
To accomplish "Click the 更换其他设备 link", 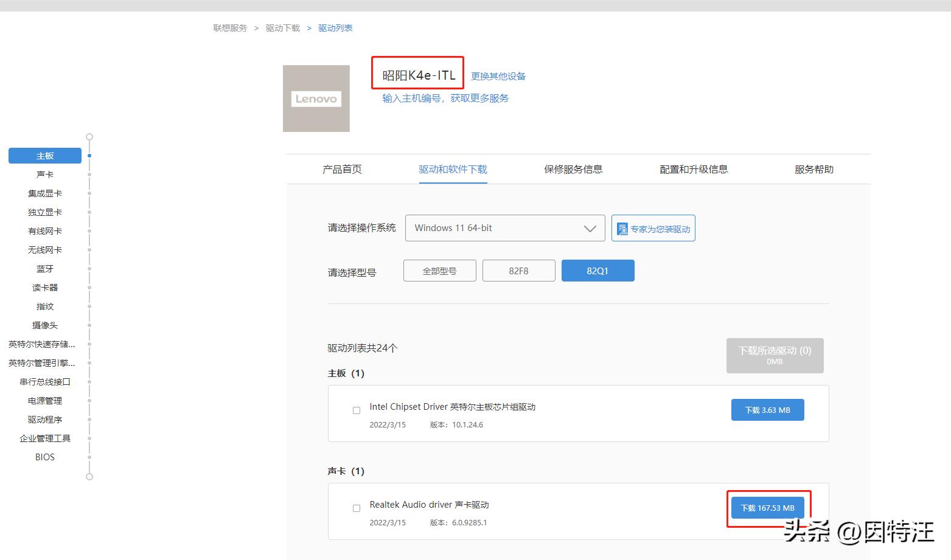I will (497, 75).
